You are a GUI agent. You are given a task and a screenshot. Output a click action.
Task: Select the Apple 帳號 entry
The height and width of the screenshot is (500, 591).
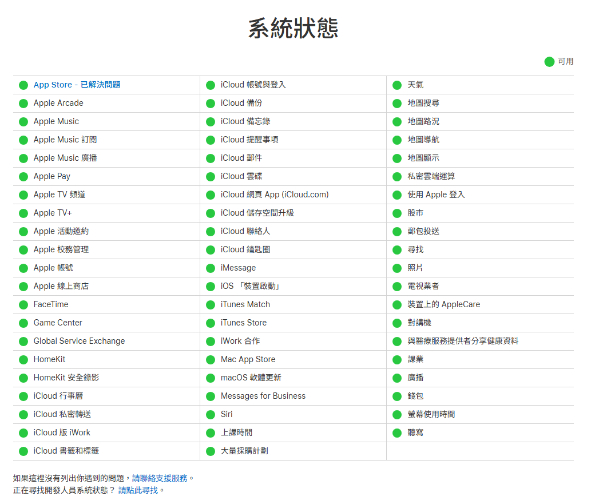point(53,268)
